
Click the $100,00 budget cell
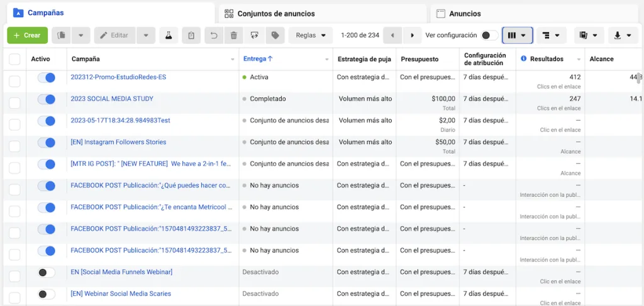click(x=443, y=99)
